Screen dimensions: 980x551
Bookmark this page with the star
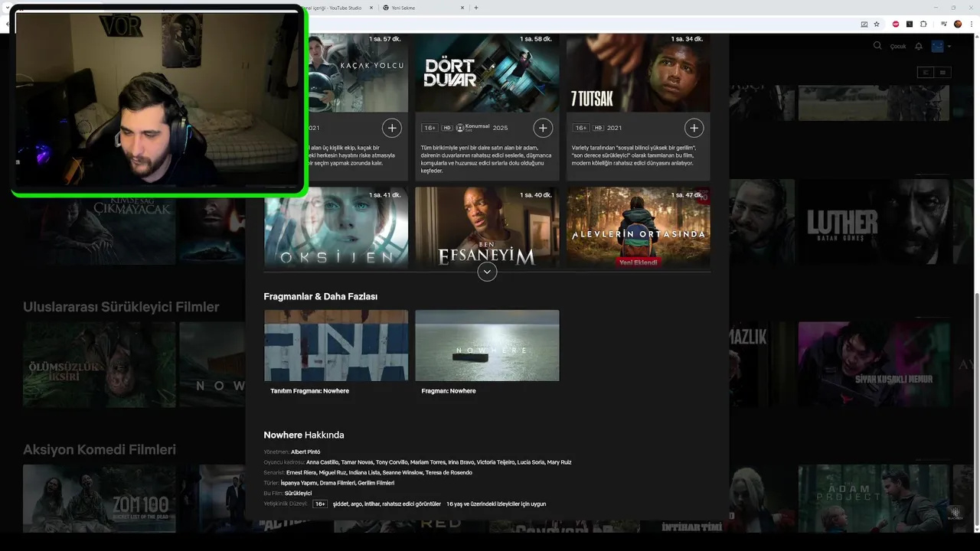877,24
